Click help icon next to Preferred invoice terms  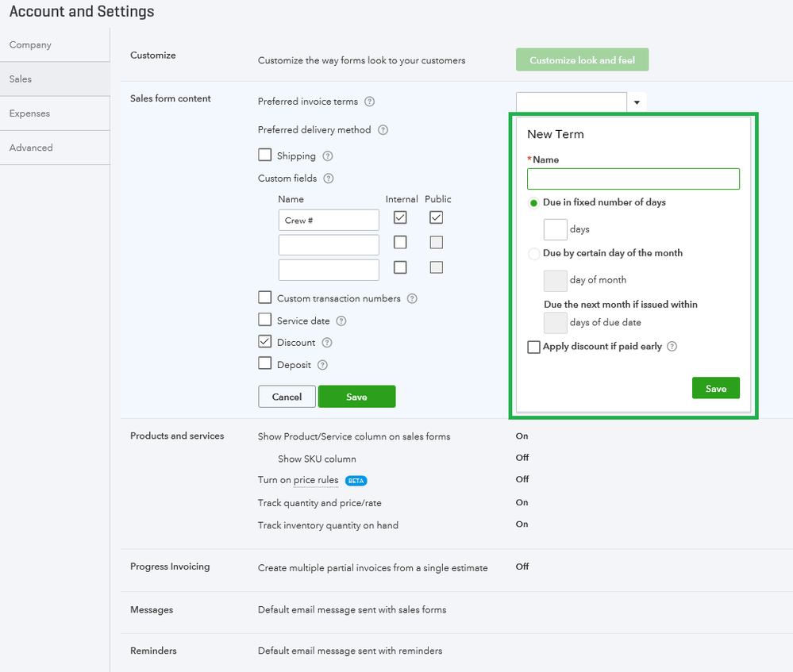pos(369,102)
